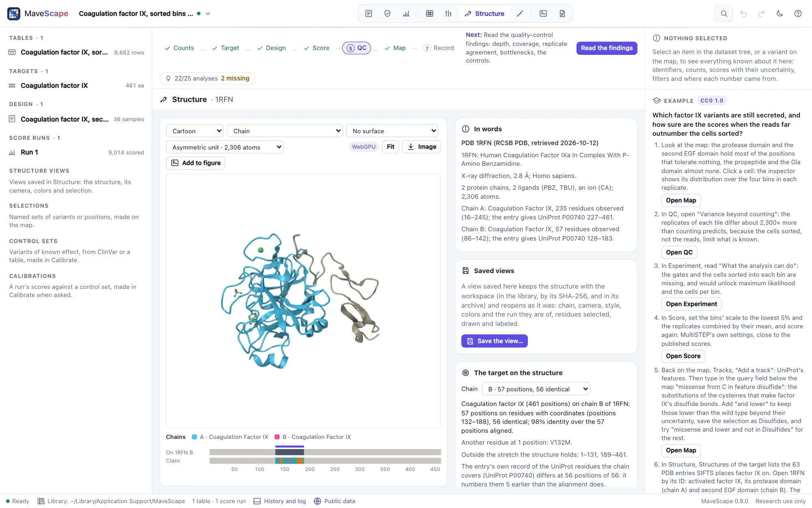Viewport: 812px width, 508px height.
Task: Click the Read the findings button
Action: pos(607,48)
